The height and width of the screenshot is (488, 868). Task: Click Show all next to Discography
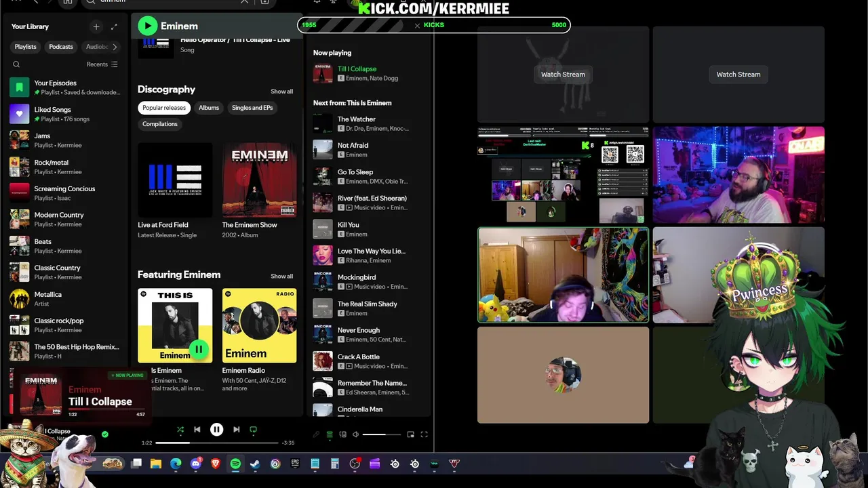click(x=282, y=91)
